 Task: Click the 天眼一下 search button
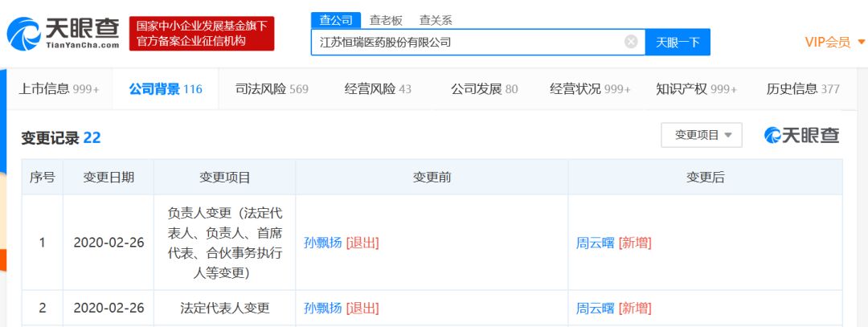(x=678, y=42)
